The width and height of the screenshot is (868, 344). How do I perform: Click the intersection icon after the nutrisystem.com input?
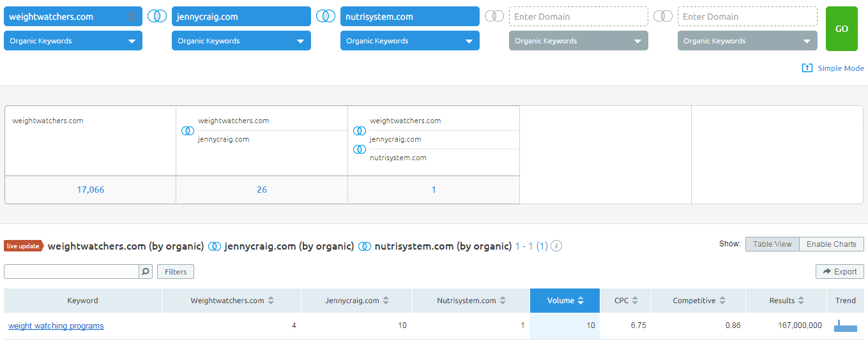click(494, 17)
